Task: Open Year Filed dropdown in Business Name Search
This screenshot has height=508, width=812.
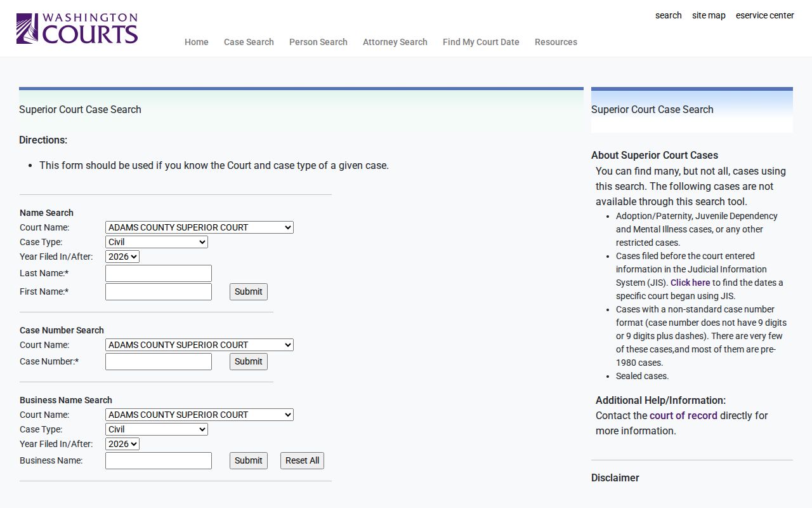Action: click(122, 444)
